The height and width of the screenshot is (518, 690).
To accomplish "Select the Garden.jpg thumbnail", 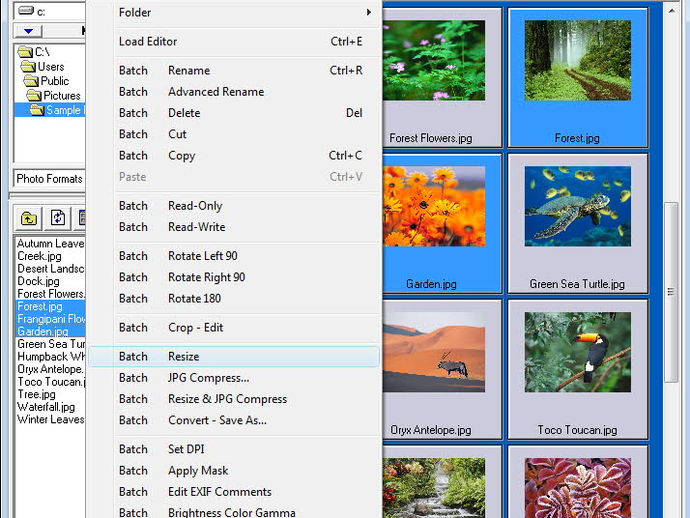I will tap(441, 224).
